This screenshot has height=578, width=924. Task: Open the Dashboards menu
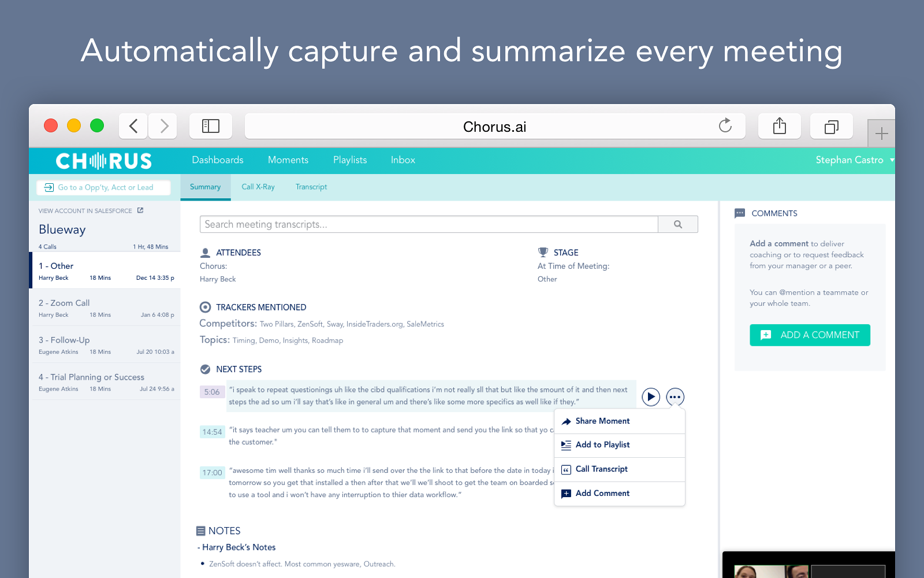click(x=218, y=160)
